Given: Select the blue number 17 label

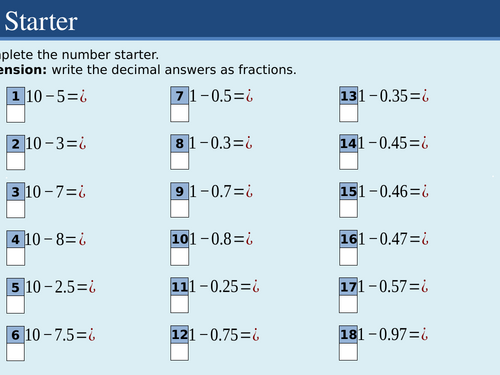Looking at the screenshot, I should point(349,287).
